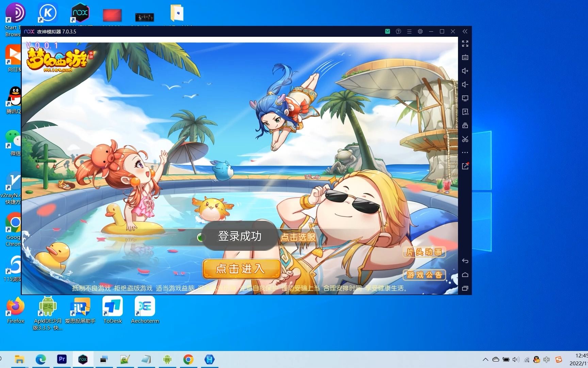Open Chrome from the taskbar
The width and height of the screenshot is (588, 368).
(189, 359)
